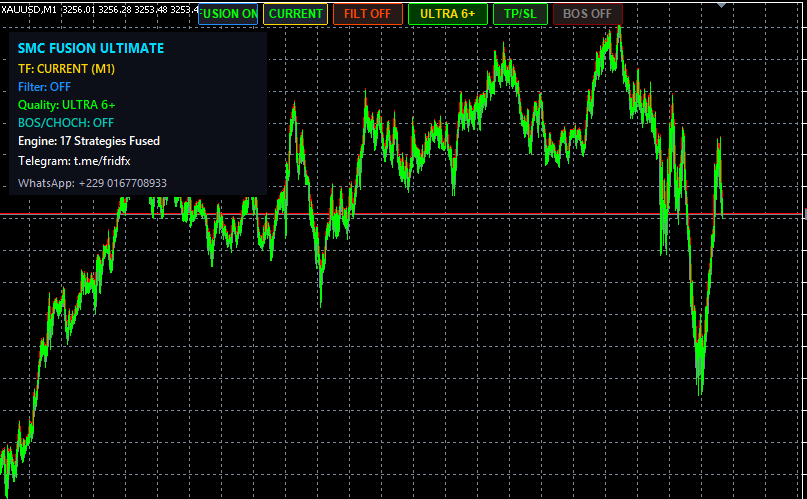Click the chart shift triangle marker

pyautogui.click(x=722, y=5)
